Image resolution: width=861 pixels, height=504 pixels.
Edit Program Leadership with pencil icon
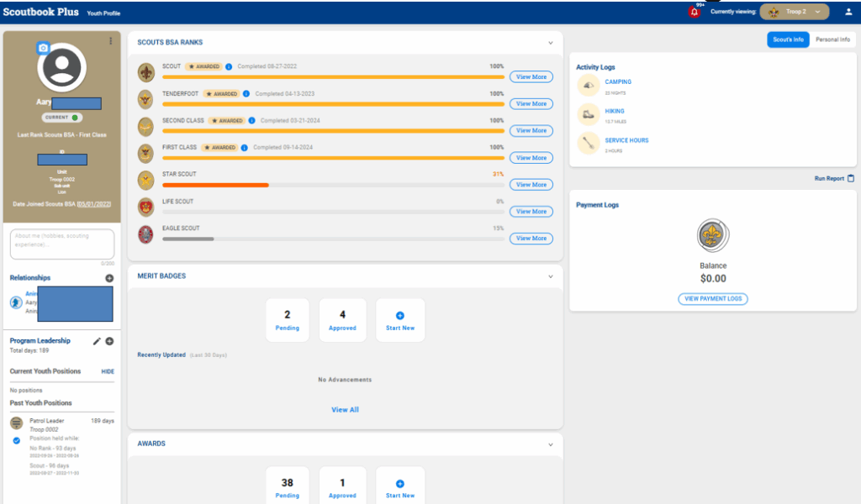click(97, 341)
